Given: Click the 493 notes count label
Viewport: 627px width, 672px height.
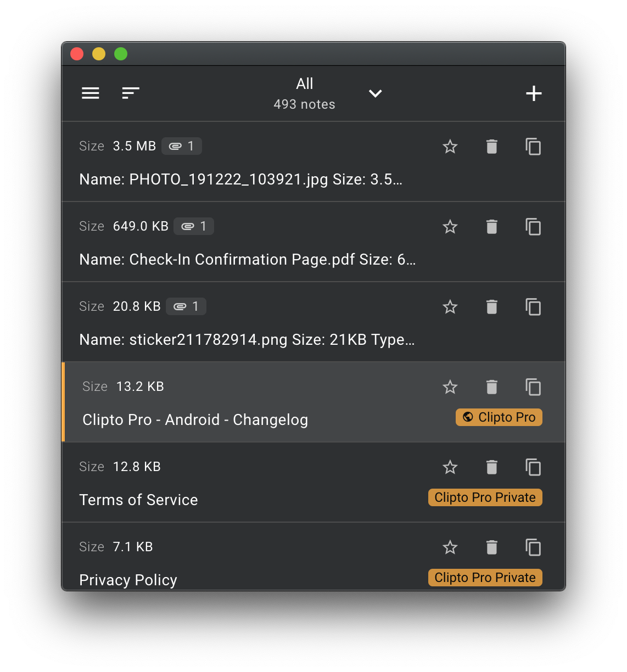Looking at the screenshot, I should point(304,104).
